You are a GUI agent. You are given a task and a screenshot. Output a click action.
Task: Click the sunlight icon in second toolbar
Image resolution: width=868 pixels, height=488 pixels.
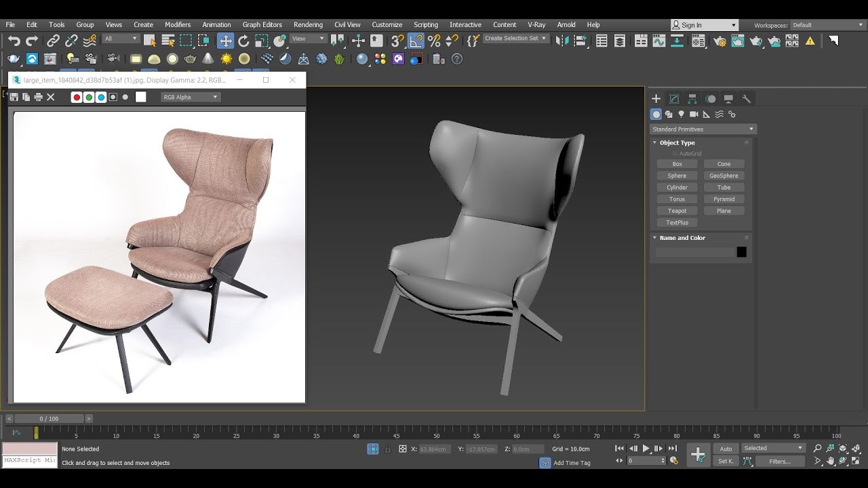tap(226, 59)
